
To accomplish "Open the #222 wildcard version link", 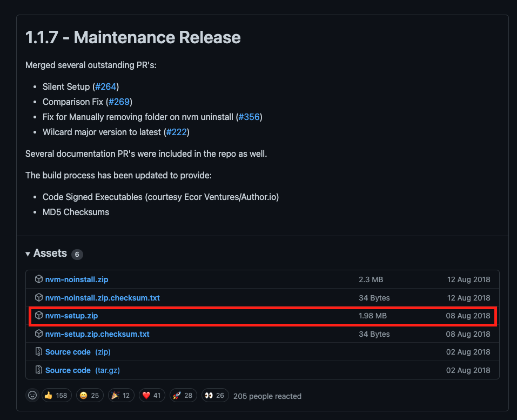I will pos(177,132).
